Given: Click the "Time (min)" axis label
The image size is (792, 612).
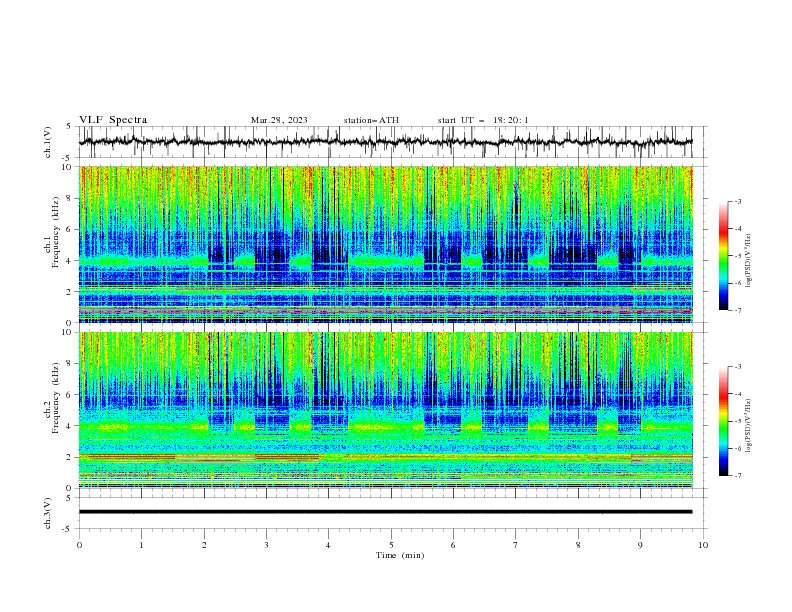Looking at the screenshot, I should click(x=400, y=555).
